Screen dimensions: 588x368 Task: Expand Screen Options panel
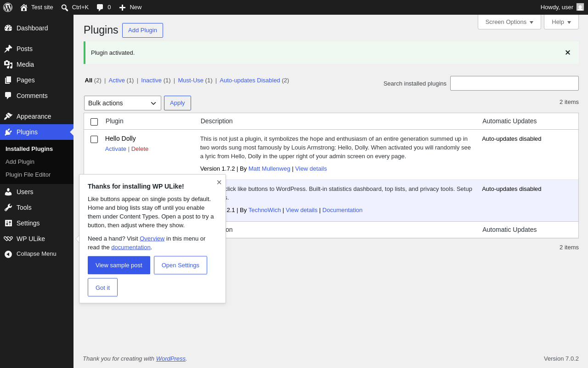(509, 22)
